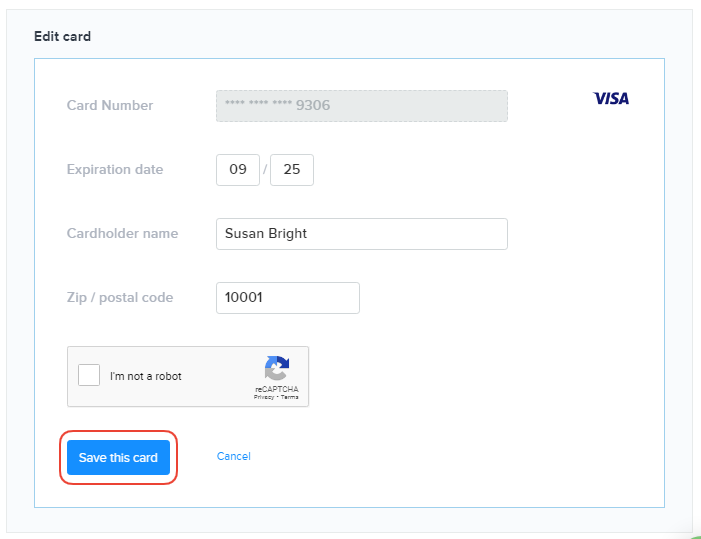Click the Card Number label
701x539 pixels.
(110, 106)
